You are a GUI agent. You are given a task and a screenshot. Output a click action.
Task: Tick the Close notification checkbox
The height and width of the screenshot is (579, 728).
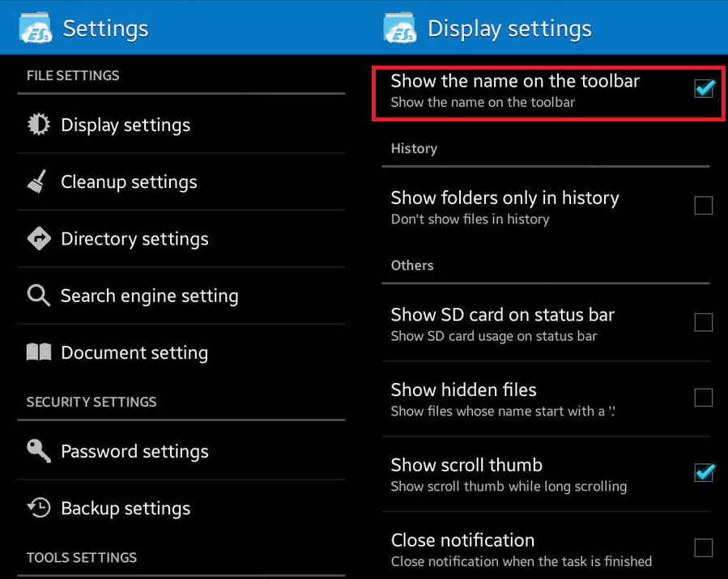[x=704, y=548]
